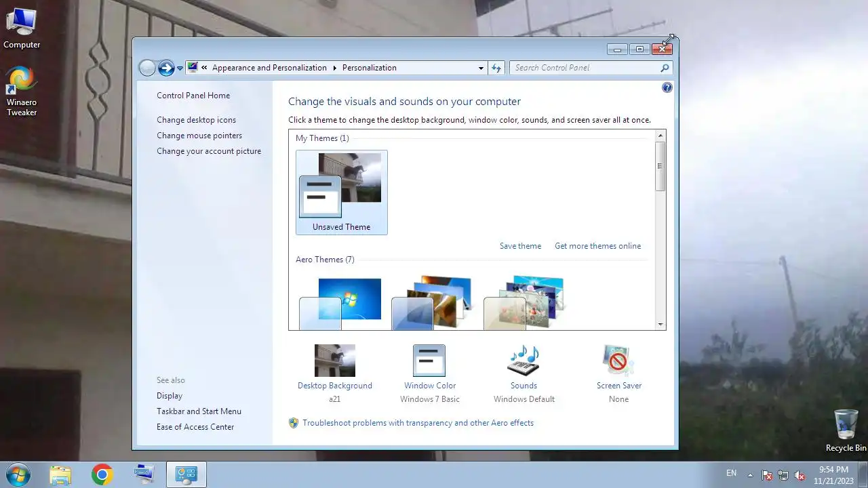This screenshot has height=488, width=868.
Task: Select the Personalization breadcrumb
Action: coord(369,68)
